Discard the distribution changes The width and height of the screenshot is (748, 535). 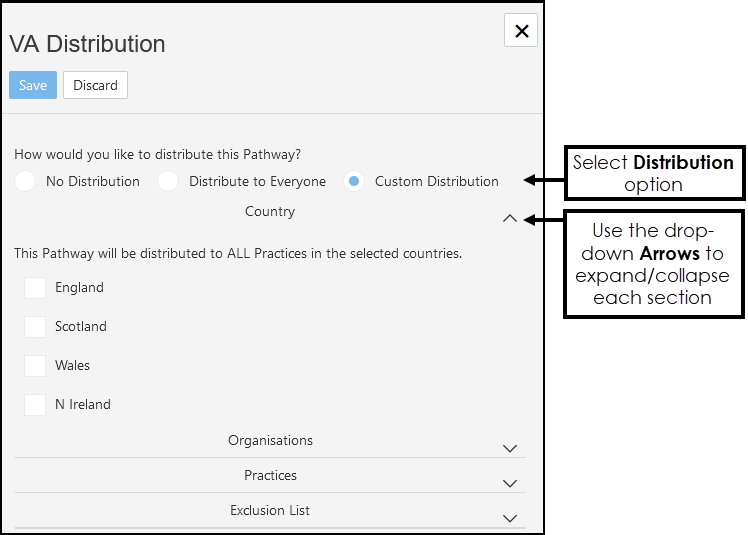click(95, 85)
